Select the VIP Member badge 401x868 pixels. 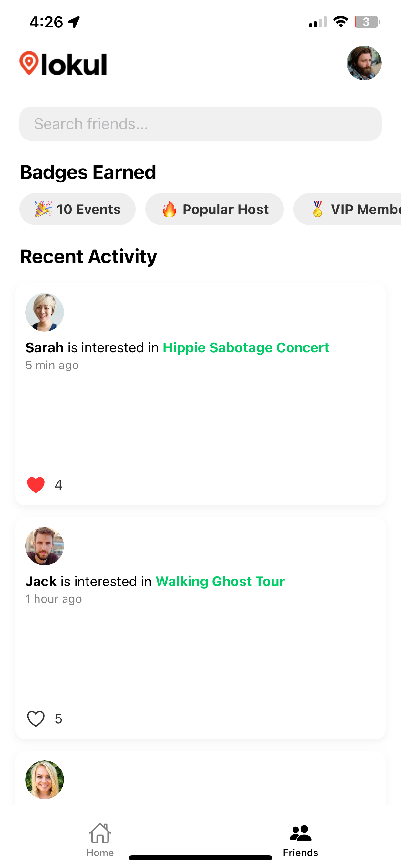[x=347, y=209]
